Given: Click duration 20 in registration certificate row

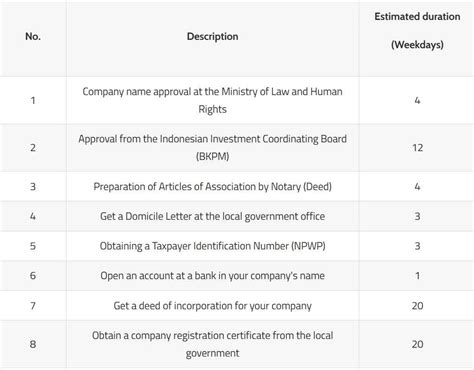Looking at the screenshot, I should (417, 344).
